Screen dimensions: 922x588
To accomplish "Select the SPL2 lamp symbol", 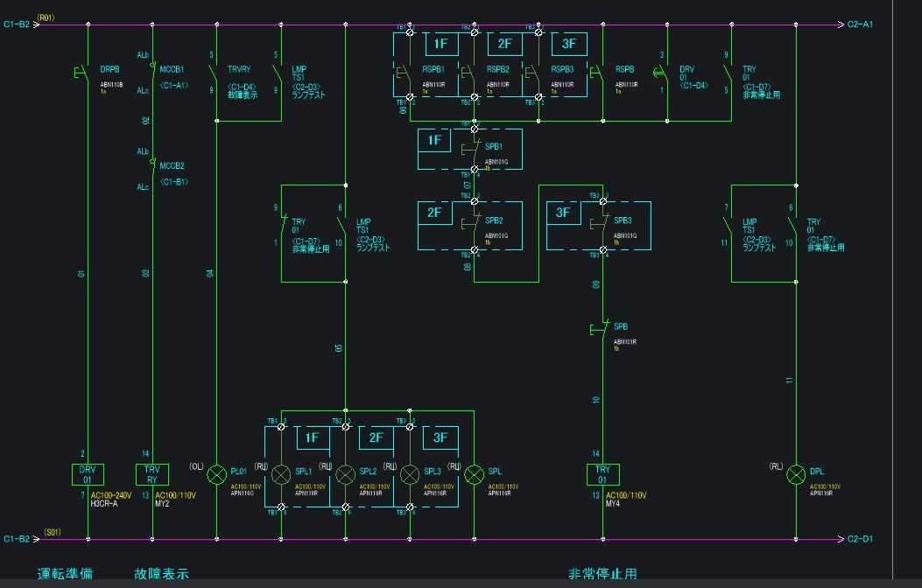I will 346,475.
